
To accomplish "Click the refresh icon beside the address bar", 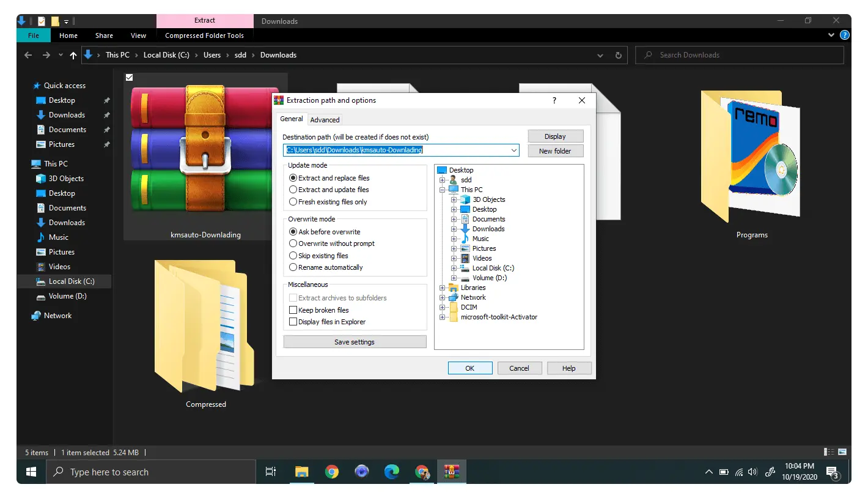I will pos(618,55).
